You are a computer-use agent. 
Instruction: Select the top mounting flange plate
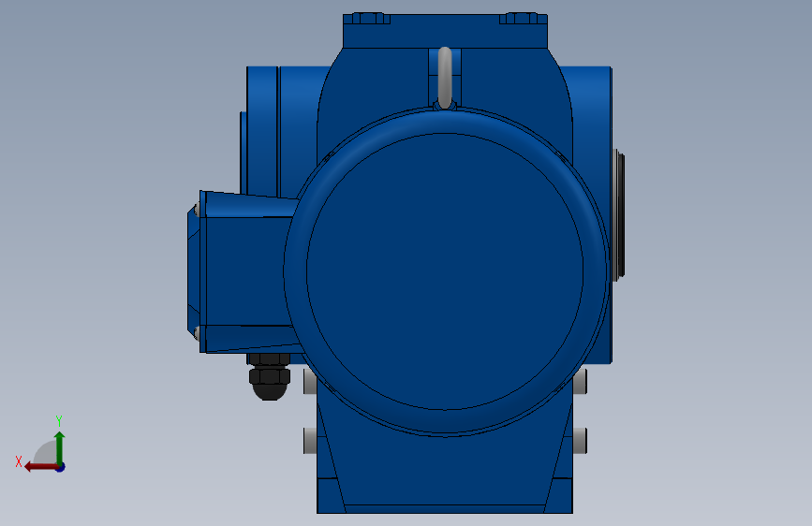(445, 31)
